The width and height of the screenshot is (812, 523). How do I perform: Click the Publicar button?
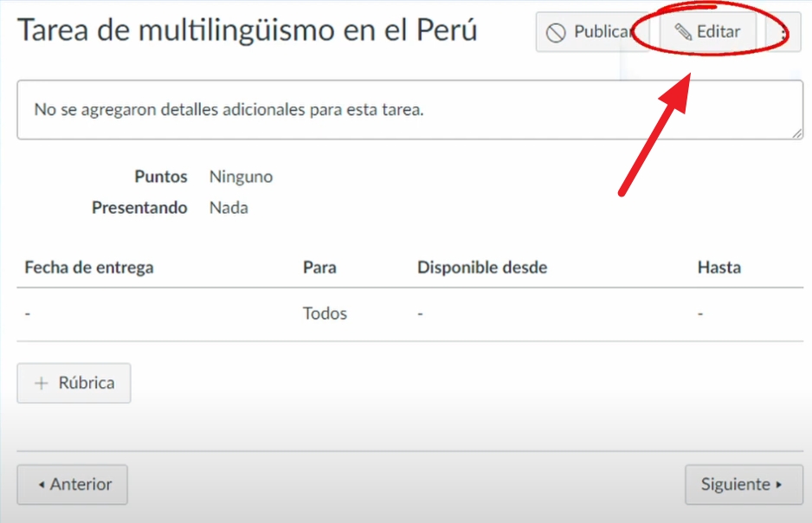[592, 32]
